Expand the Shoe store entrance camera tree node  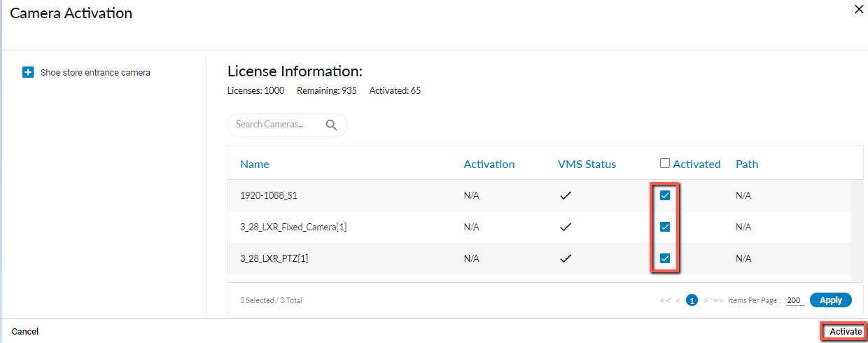(x=28, y=72)
